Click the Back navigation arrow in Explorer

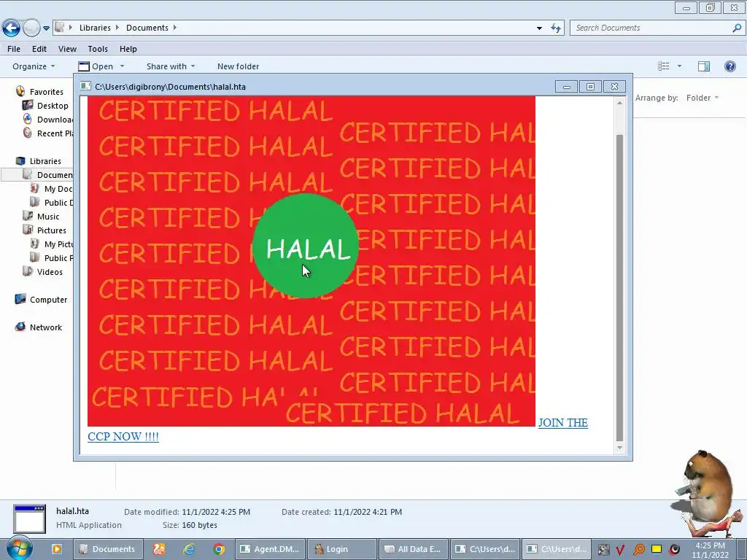click(x=12, y=28)
